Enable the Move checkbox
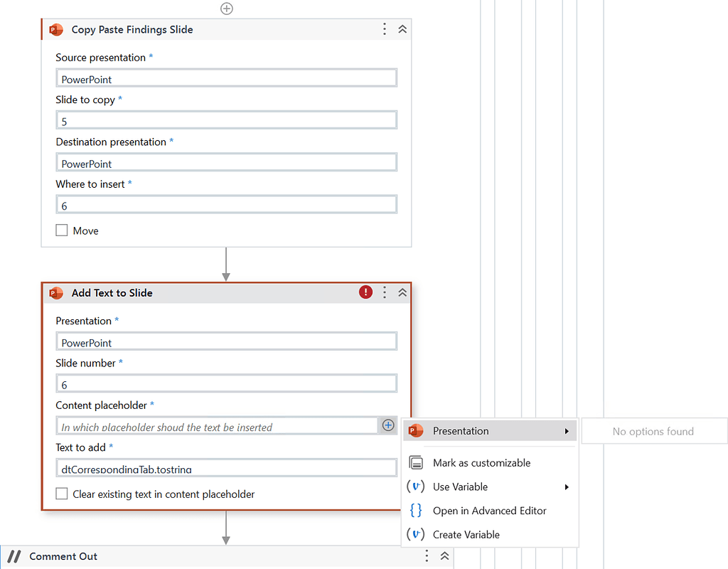The height and width of the screenshot is (569, 728). [x=61, y=230]
